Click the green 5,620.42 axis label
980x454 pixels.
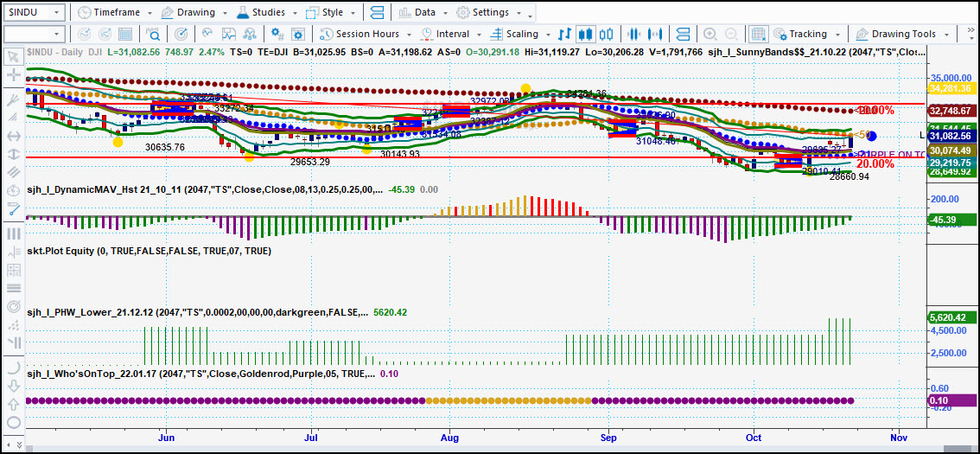pos(951,317)
